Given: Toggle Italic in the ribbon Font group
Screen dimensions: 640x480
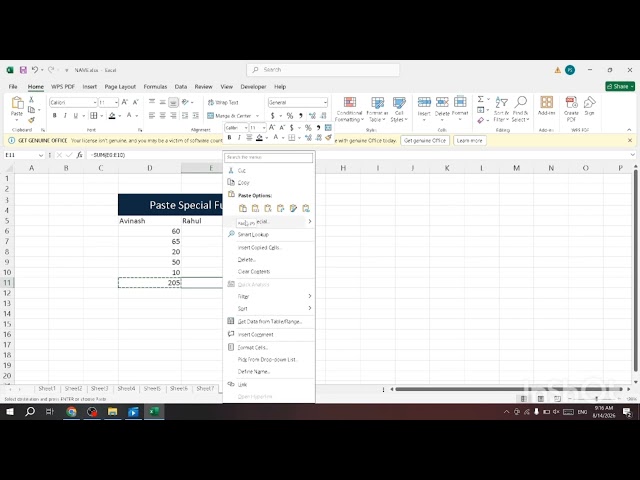Looking at the screenshot, I should coord(65,116).
